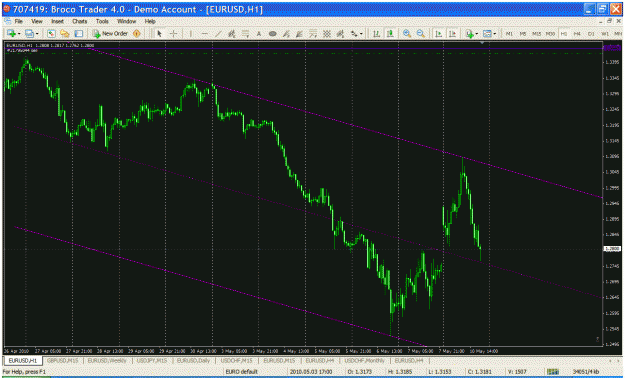Open the Navigator panel icon
The height and width of the screenshot is (378, 625).
pyautogui.click(x=65, y=33)
